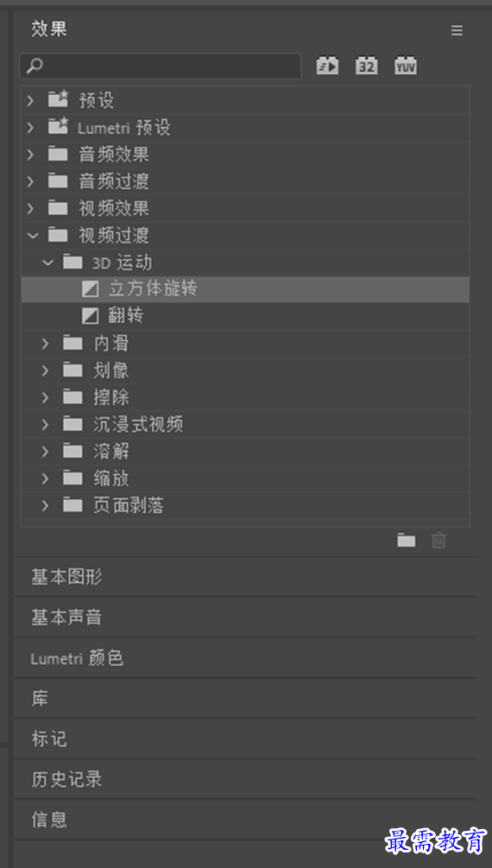The image size is (492, 868).
Task: Expand the 视频效果 folder
Action: click(31, 209)
